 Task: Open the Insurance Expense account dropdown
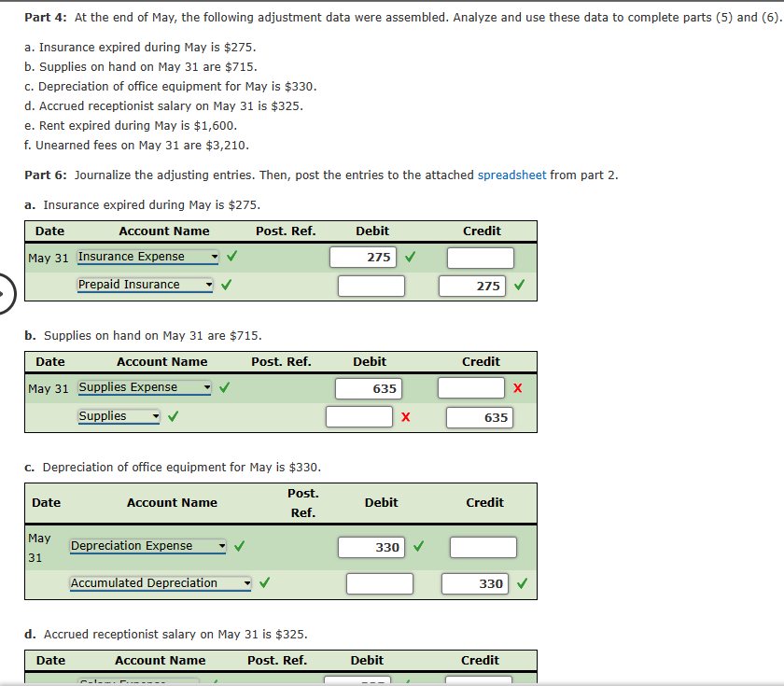[x=212, y=256]
